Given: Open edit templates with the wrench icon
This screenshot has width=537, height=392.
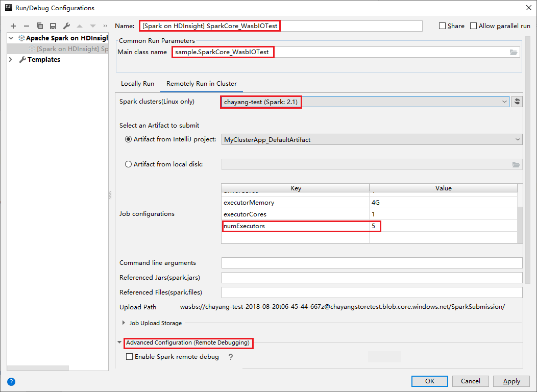Looking at the screenshot, I should point(66,26).
